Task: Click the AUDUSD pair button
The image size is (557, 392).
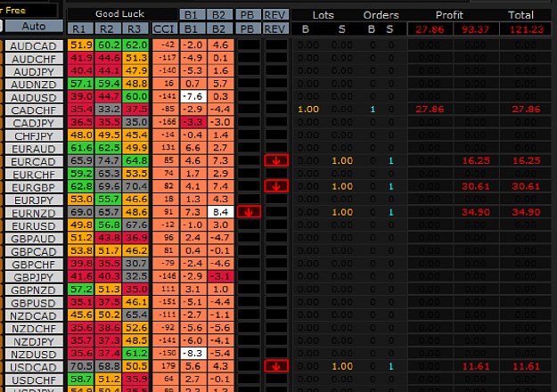Action: (x=34, y=97)
